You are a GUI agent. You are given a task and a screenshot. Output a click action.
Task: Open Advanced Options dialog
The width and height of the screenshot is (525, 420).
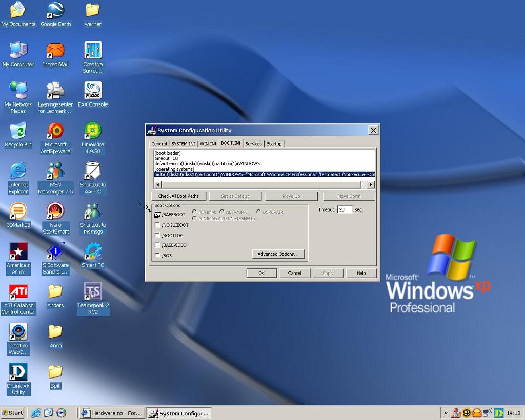(278, 254)
